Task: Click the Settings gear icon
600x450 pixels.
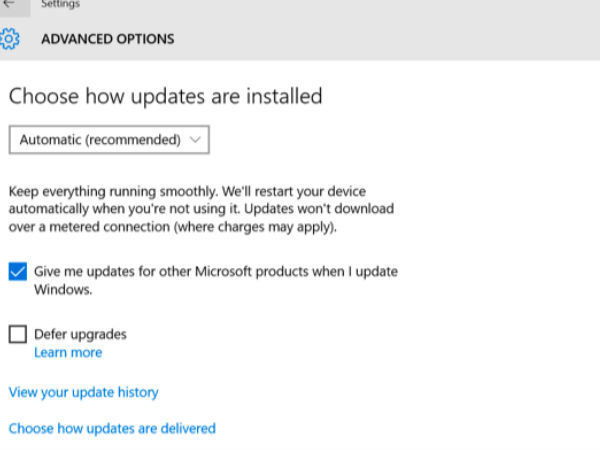Action: [x=9, y=39]
